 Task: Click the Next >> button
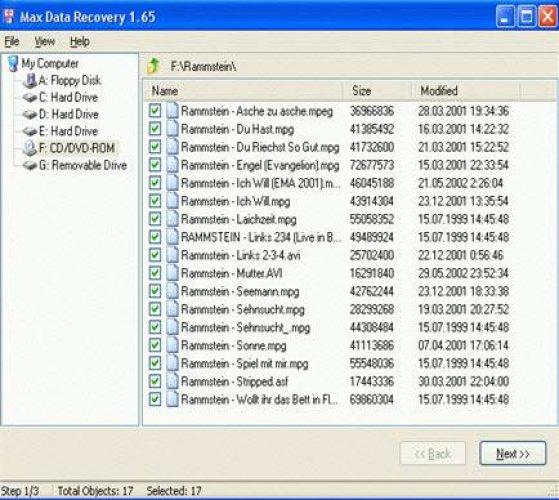(513, 453)
